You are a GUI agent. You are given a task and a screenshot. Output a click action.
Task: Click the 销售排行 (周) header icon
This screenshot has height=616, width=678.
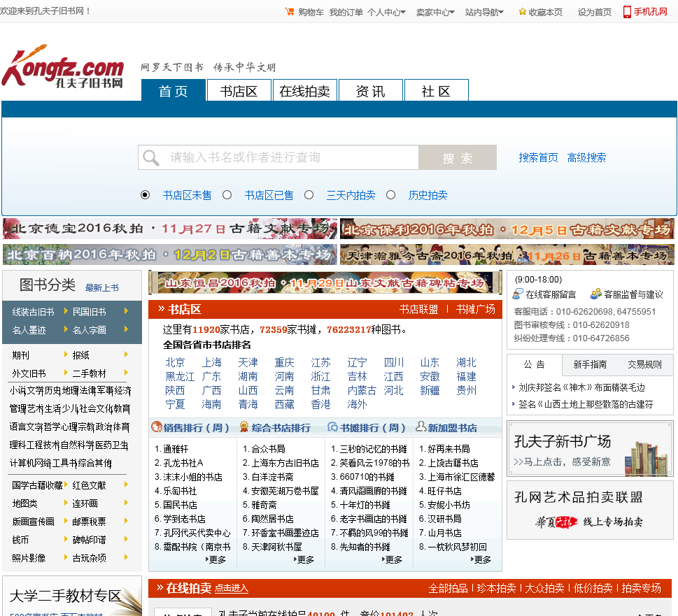coord(157,427)
